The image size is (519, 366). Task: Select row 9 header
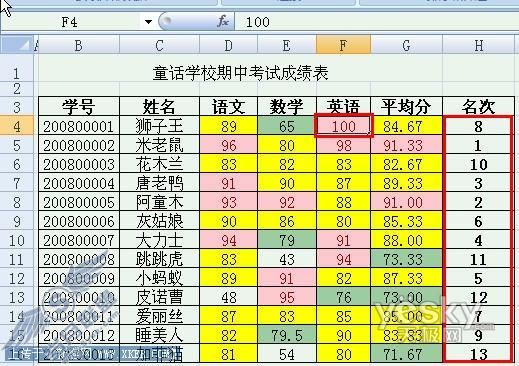click(17, 221)
